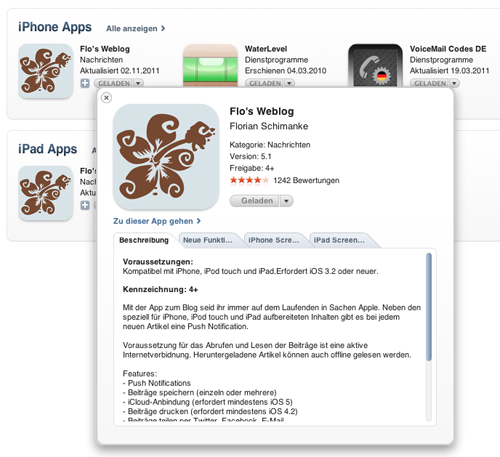Image resolution: width=500 pixels, height=457 pixels.
Task: Open the VoiceMail Codes DE app icon
Action: [375, 66]
